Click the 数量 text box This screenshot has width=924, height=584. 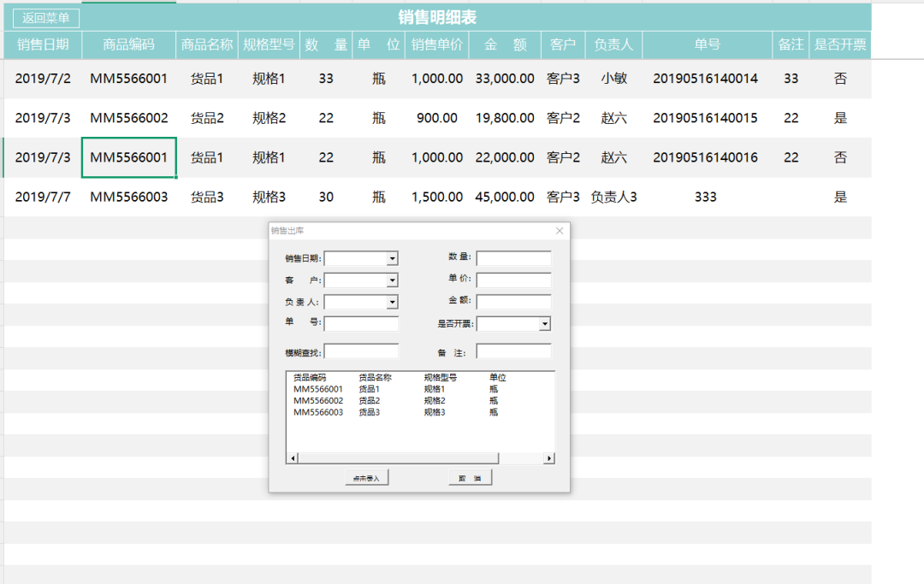pyautogui.click(x=513, y=258)
